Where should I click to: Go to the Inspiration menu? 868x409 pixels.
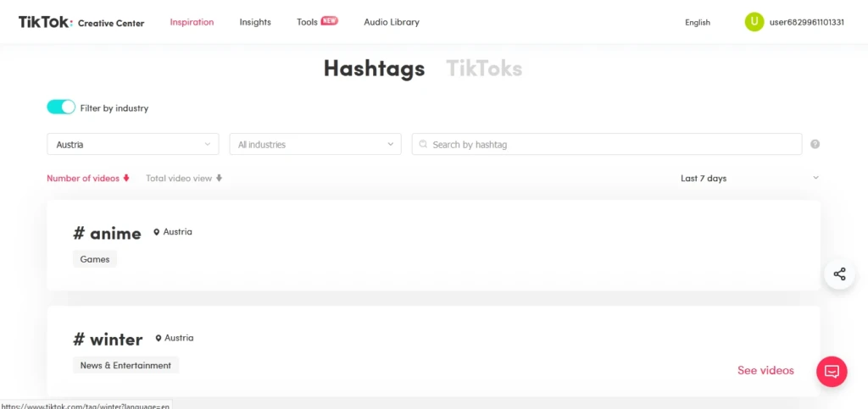[192, 22]
